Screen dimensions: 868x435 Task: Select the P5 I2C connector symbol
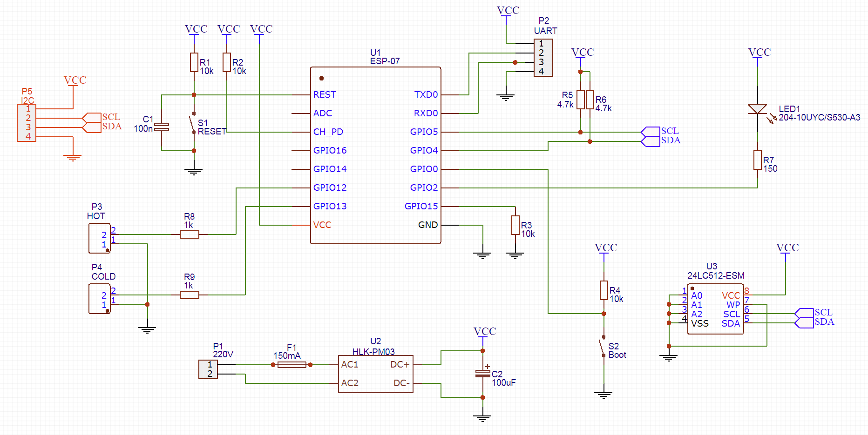click(27, 123)
